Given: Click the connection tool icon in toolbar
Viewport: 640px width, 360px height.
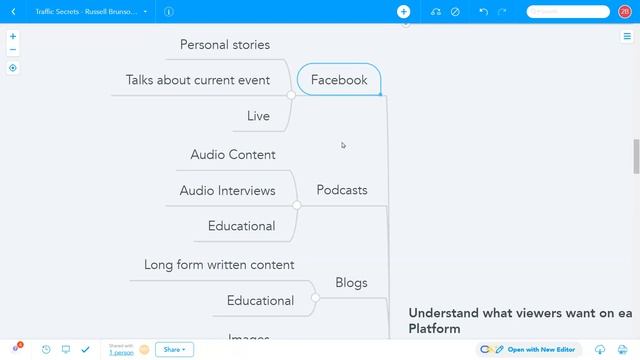Looking at the screenshot, I should click(436, 11).
